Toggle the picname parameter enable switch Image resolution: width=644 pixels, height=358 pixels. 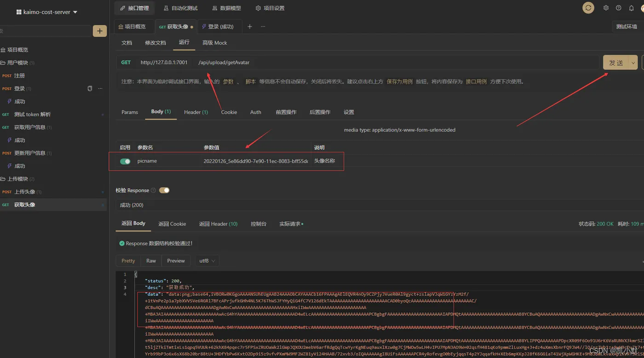(x=125, y=162)
